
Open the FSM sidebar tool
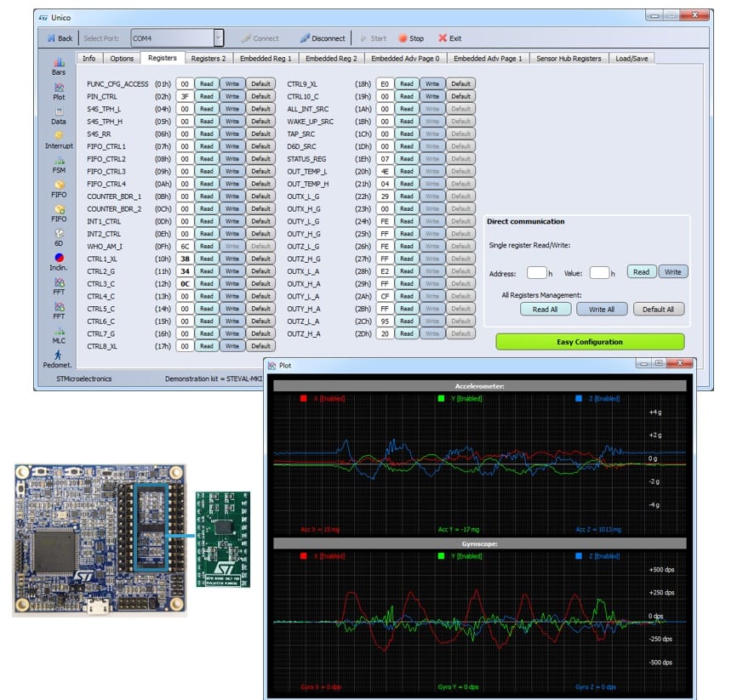[x=59, y=164]
